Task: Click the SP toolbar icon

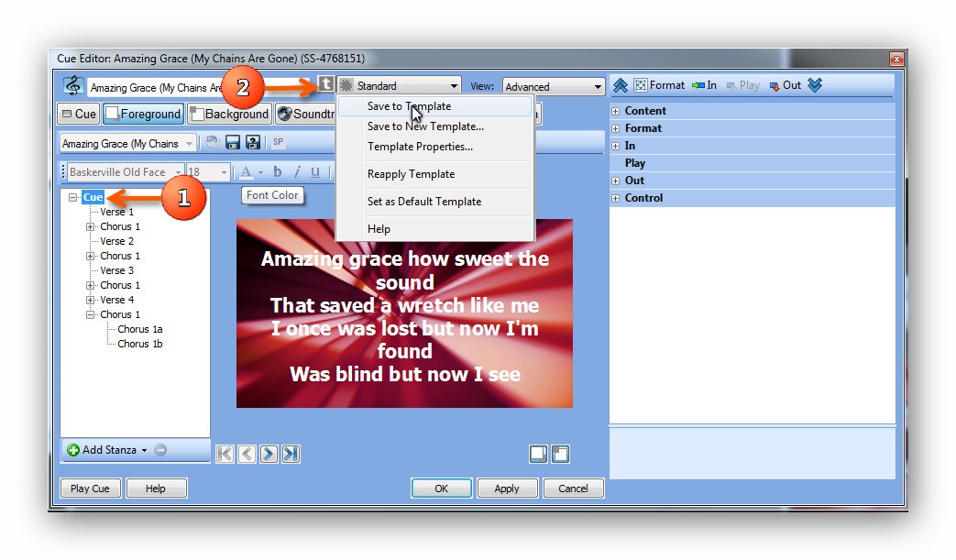Action: pos(278,142)
